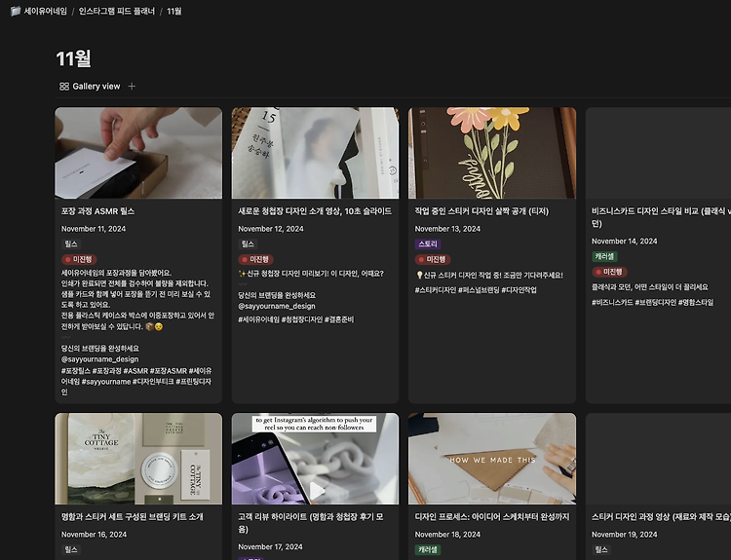Click caption 신규 스티커 디자인 작업 중
This screenshot has width=731, height=560.
489,276
